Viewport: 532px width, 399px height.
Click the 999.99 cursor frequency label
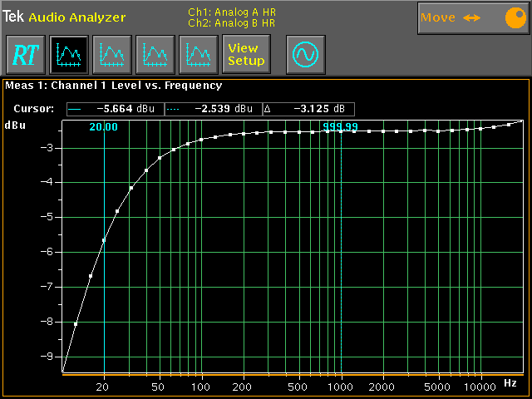tap(340, 127)
